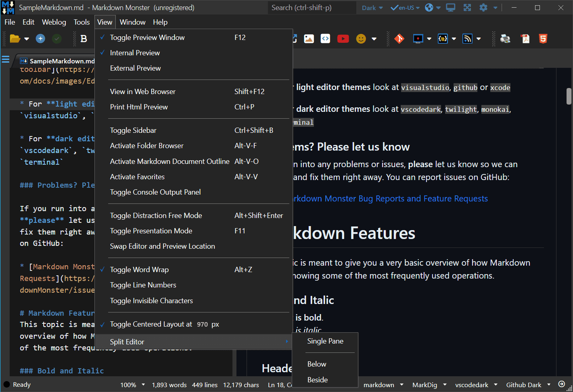Image resolution: width=573 pixels, height=392 pixels.
Task: Toggle Centered Layout menu option
Action: [x=151, y=324]
